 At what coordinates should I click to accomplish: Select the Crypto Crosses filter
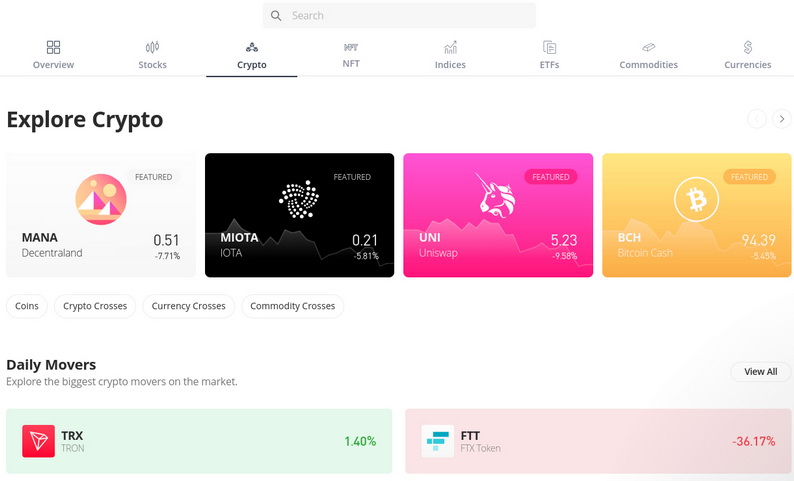click(x=95, y=306)
